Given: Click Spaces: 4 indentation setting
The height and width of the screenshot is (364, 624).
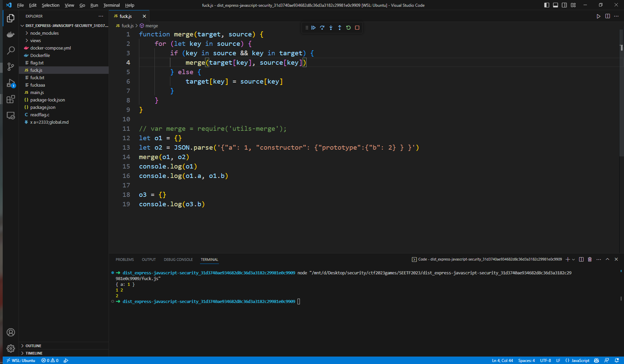Looking at the screenshot, I should click(x=526, y=360).
